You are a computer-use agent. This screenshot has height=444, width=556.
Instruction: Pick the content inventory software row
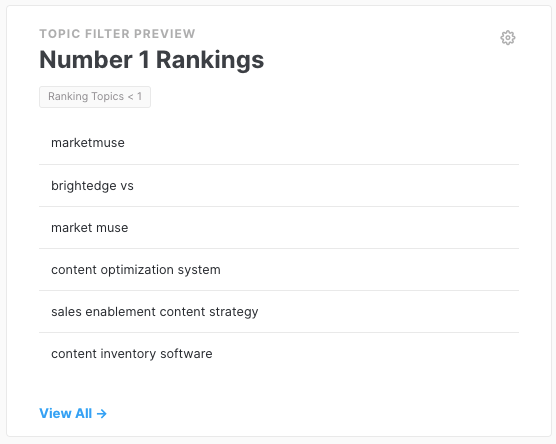coord(279,354)
